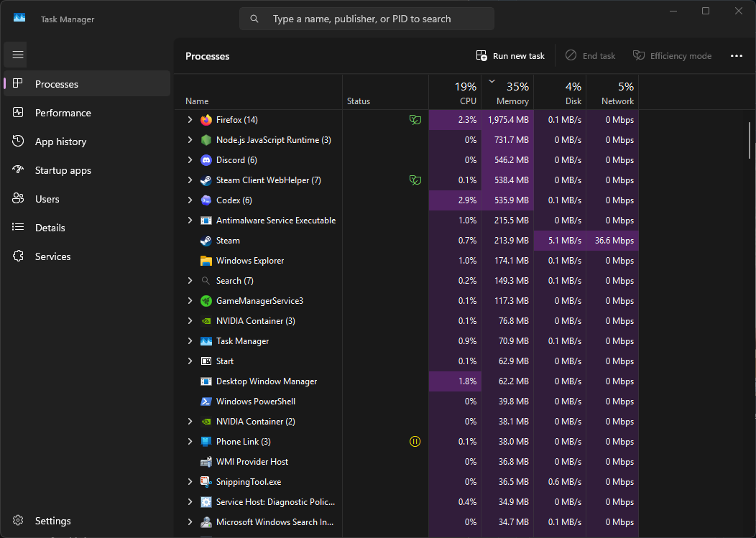756x538 pixels.
Task: Click the Antimalware Service Executable icon
Action: 206,221
